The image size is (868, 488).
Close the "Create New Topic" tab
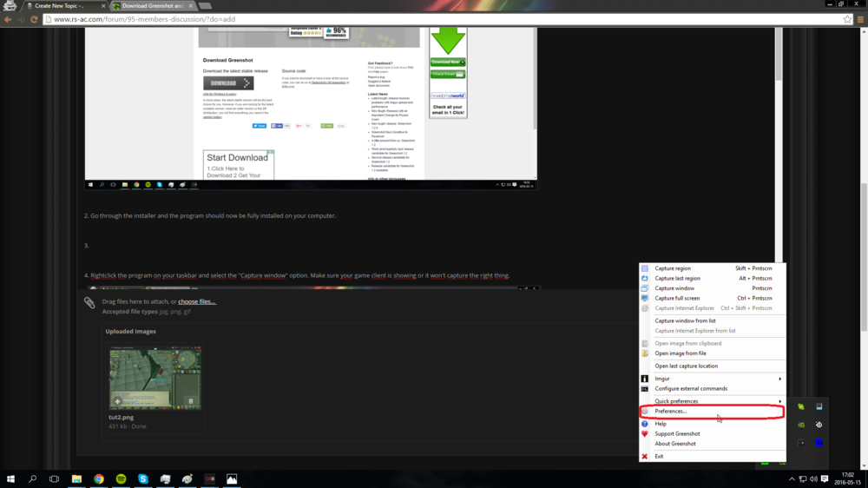(x=103, y=5)
